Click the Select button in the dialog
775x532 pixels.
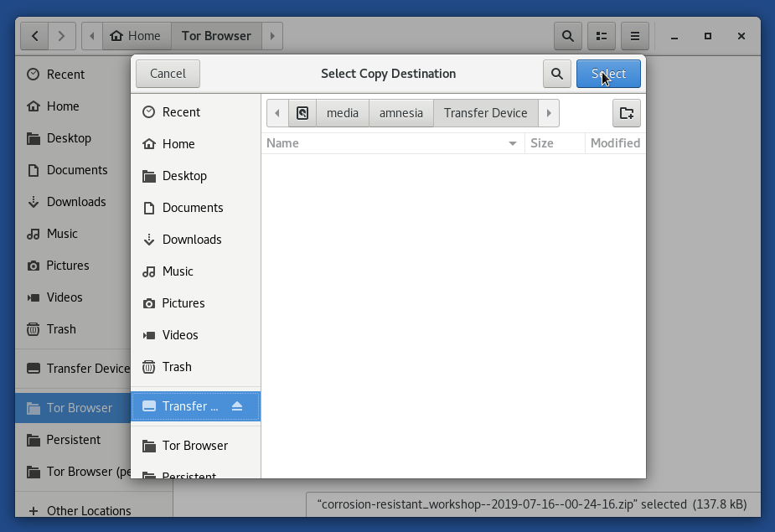pyautogui.click(x=608, y=74)
